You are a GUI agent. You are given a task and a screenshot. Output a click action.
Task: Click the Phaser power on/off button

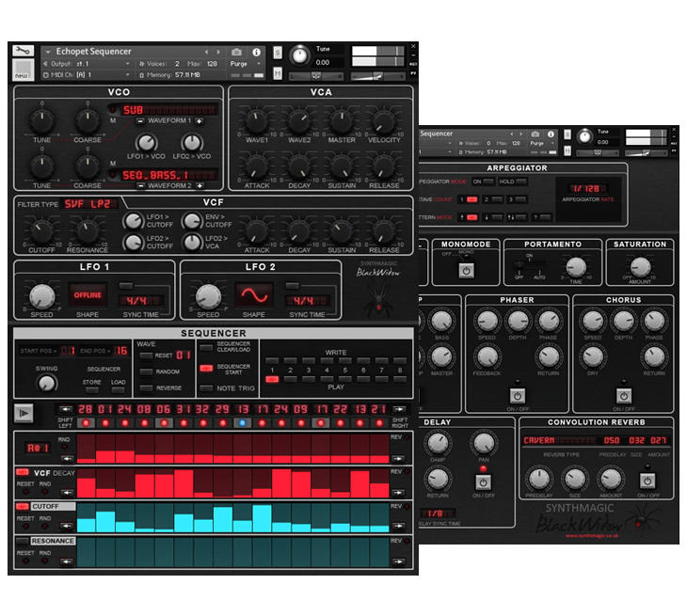pyautogui.click(x=517, y=396)
